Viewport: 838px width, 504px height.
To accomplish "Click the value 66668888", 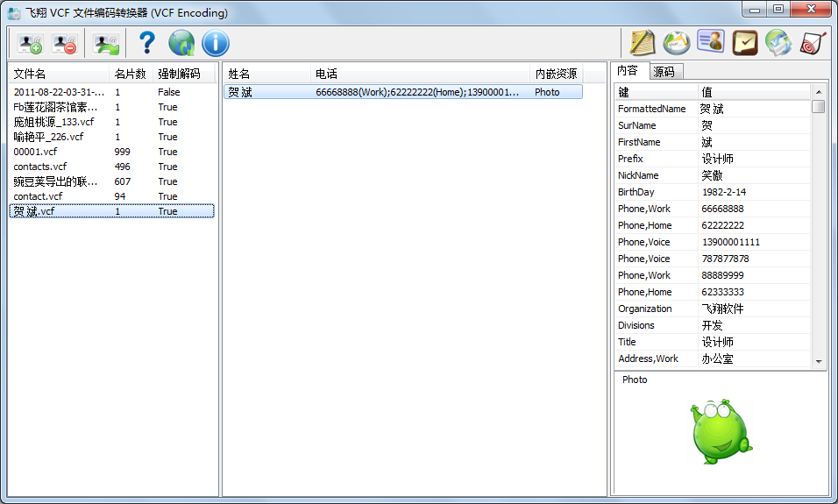I will tap(722, 209).
